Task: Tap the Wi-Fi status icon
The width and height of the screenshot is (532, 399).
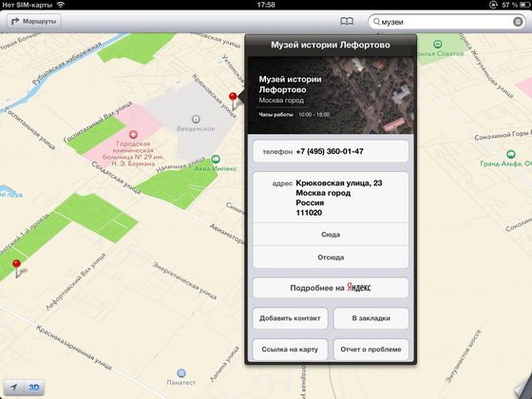Action: [x=61, y=5]
